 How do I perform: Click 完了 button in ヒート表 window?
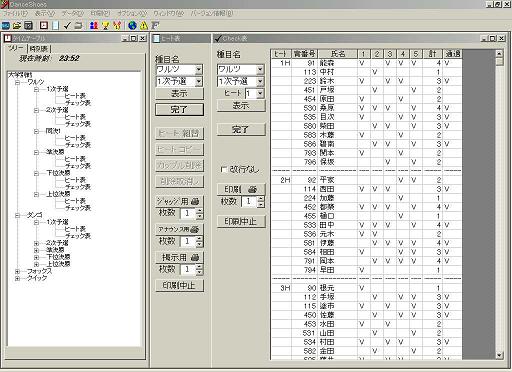(179, 109)
